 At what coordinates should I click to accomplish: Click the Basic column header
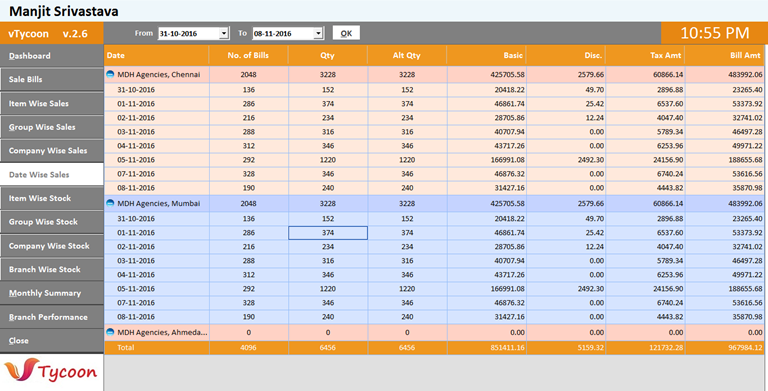tap(486, 56)
